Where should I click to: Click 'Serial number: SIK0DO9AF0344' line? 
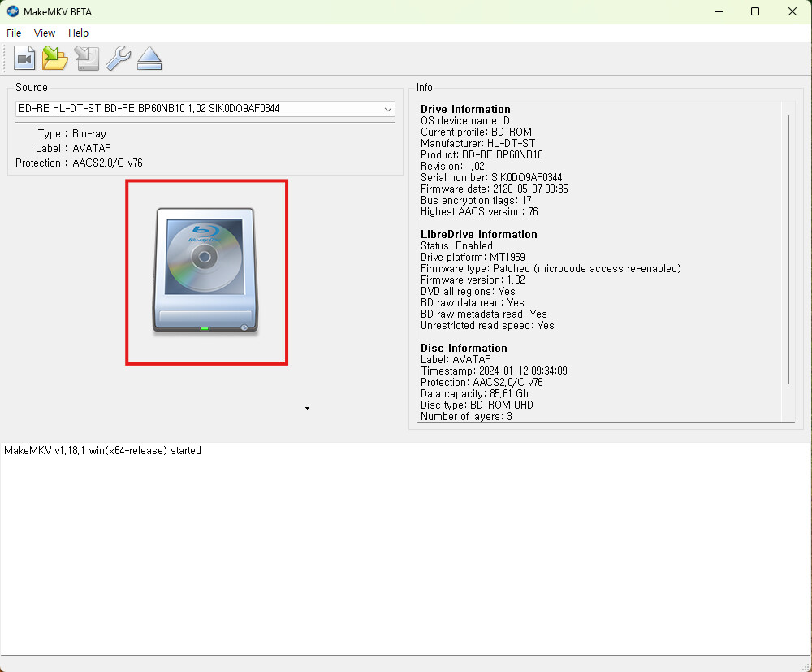(x=491, y=178)
